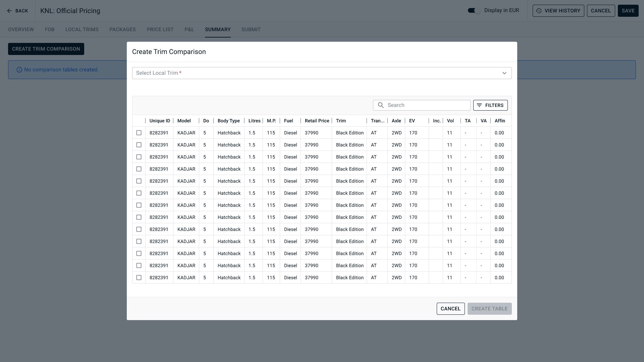Click the 'Create Trim Comparison' dialog title
Viewport: 644px width, 362px height.
(169, 52)
